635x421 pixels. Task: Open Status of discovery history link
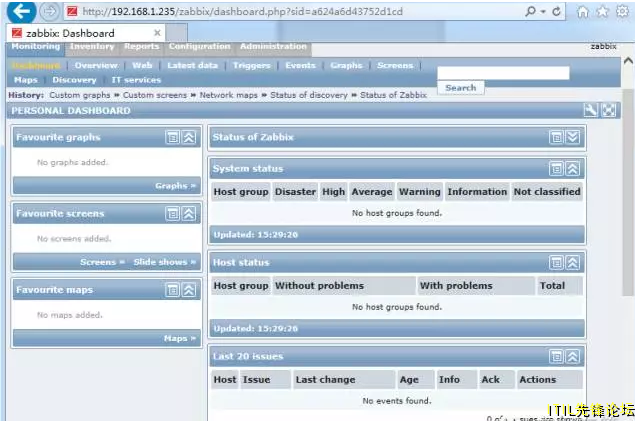coord(309,95)
